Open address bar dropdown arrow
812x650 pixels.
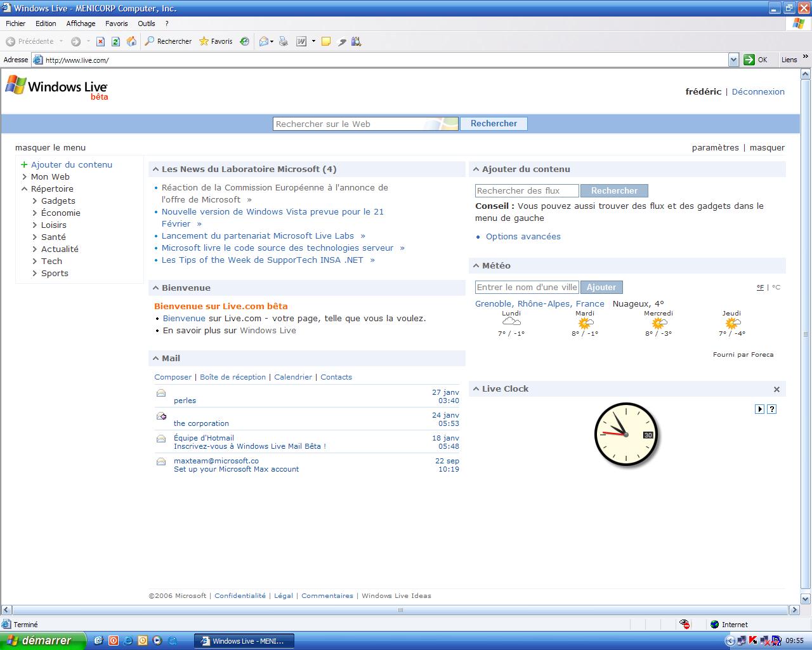733,60
